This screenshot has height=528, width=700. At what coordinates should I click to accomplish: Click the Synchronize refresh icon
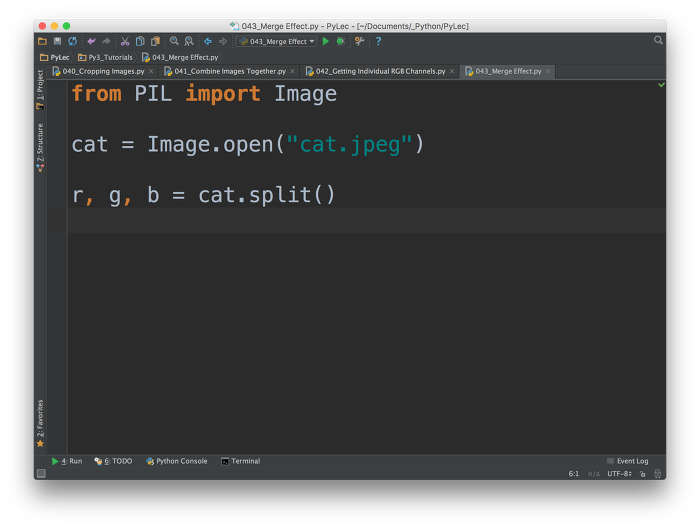[x=72, y=41]
